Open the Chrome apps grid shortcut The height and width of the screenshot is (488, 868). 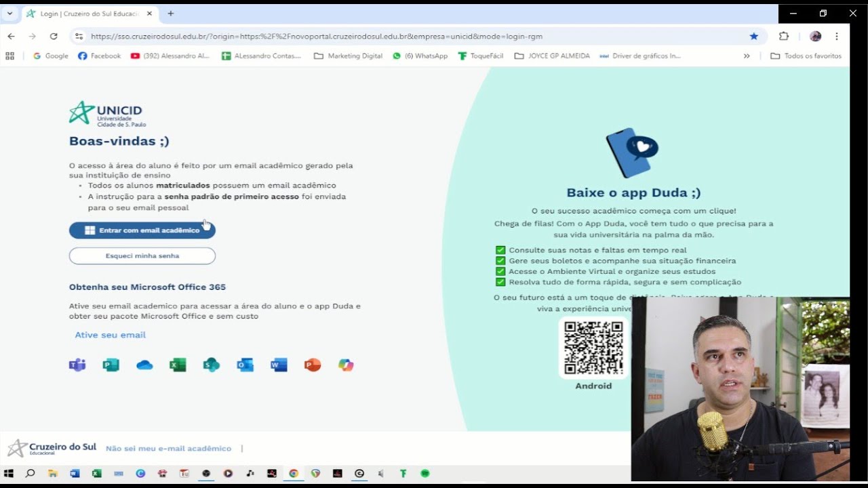tap(9, 56)
